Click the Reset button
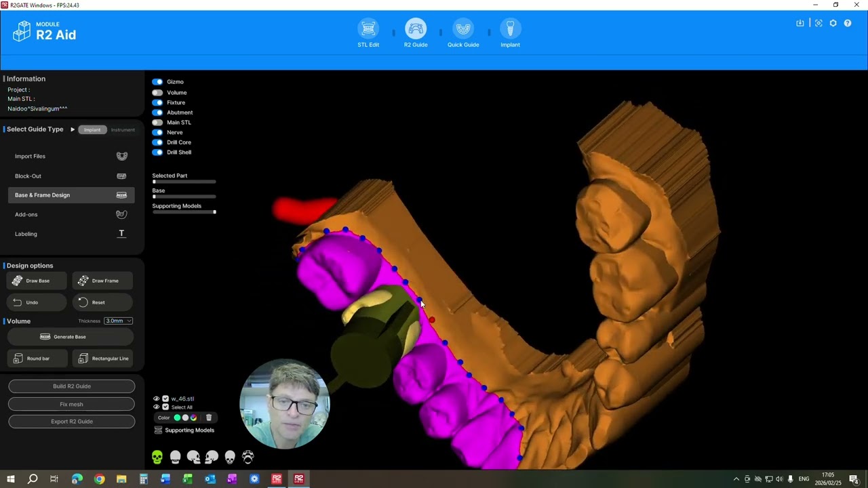The width and height of the screenshot is (868, 488). pyautogui.click(x=104, y=302)
